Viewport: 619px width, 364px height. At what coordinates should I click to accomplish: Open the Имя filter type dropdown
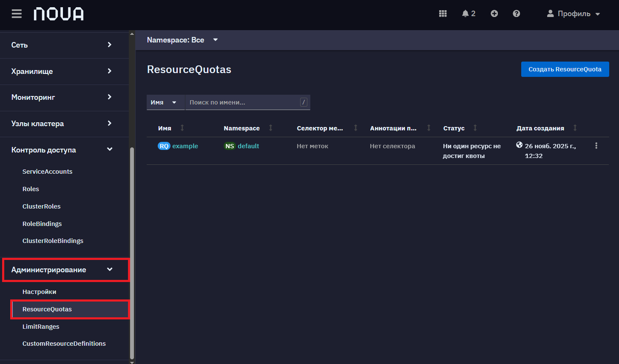tap(166, 102)
